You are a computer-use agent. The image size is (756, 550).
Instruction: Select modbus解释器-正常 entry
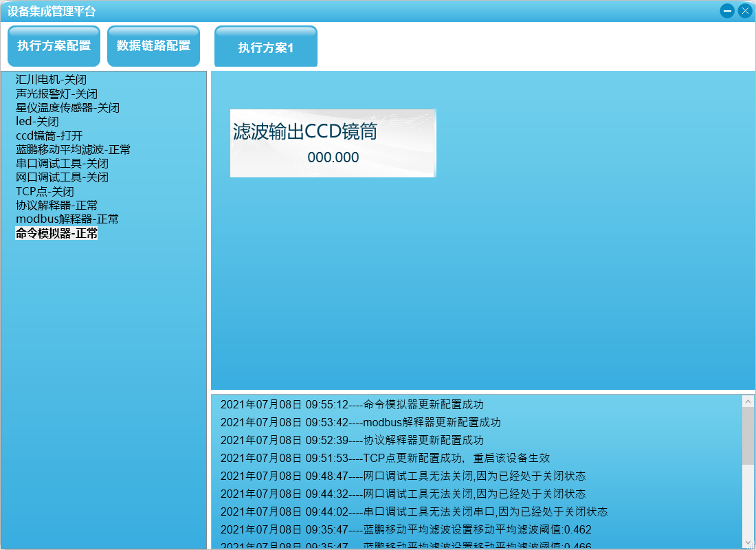(67, 219)
